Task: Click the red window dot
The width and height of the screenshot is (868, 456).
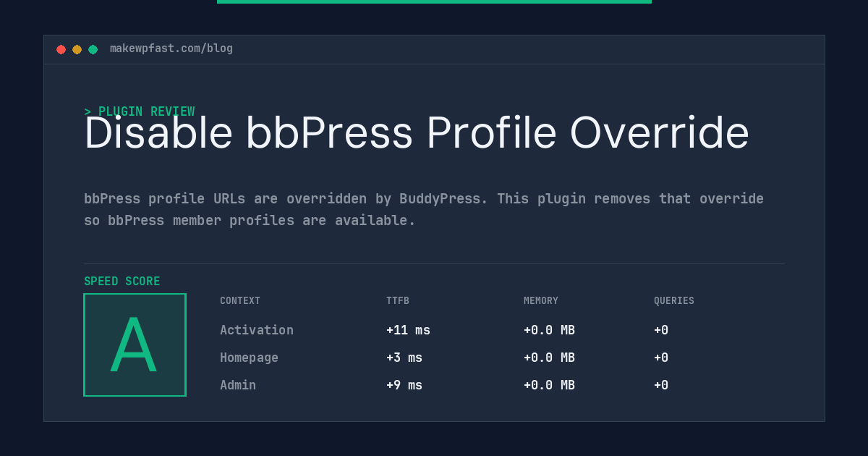Action: tap(61, 49)
